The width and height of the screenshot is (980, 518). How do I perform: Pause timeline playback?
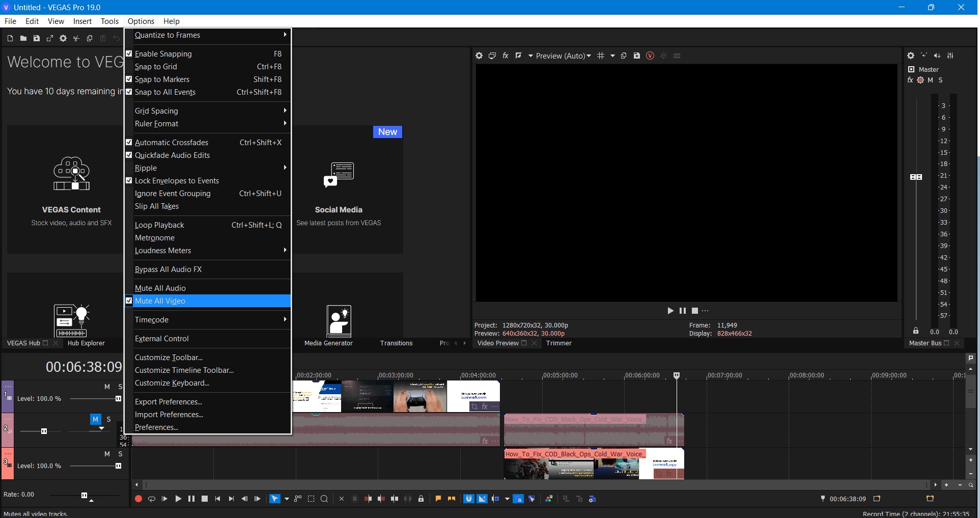191,499
